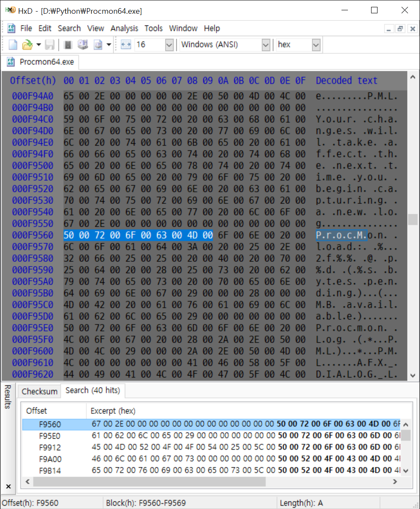Select search result row F9560

click(x=212, y=424)
